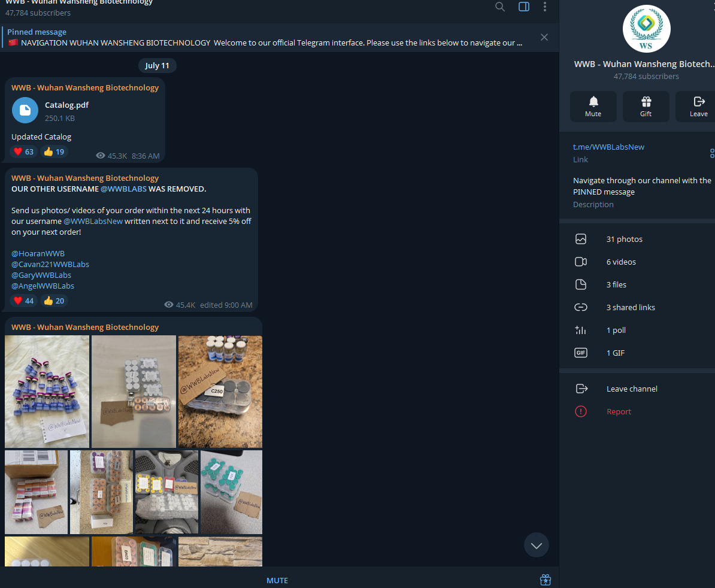Click the shared links chain icon

coord(580,308)
